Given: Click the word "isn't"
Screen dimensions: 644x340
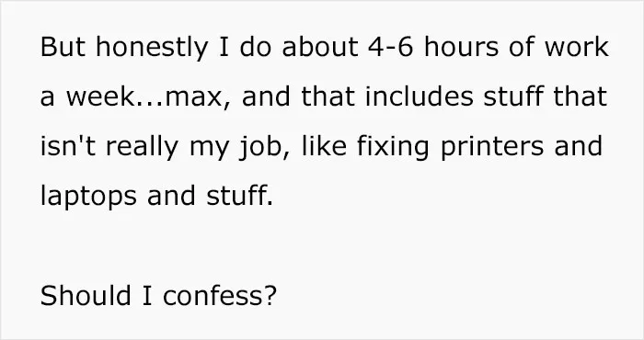Looking at the screenshot, I should 68,145.
